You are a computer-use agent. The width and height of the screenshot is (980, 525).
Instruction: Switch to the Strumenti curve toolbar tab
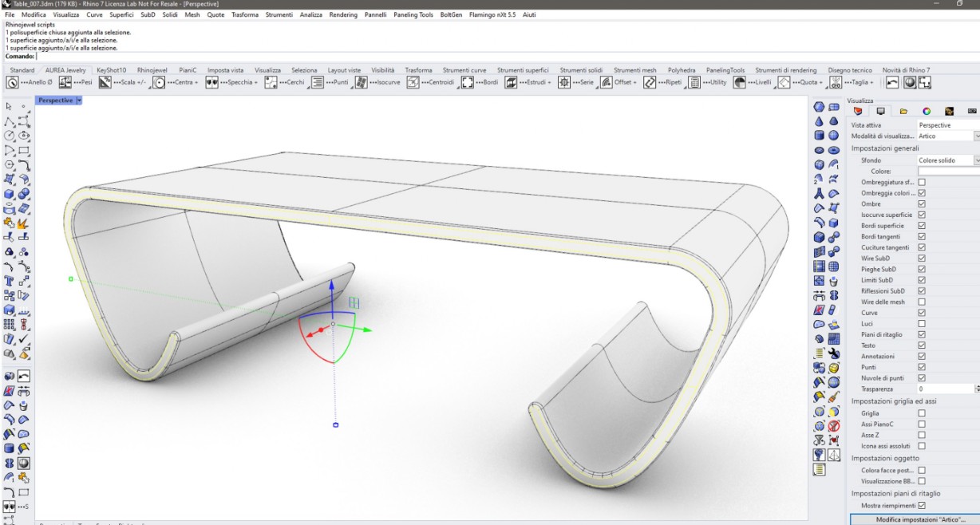point(464,70)
